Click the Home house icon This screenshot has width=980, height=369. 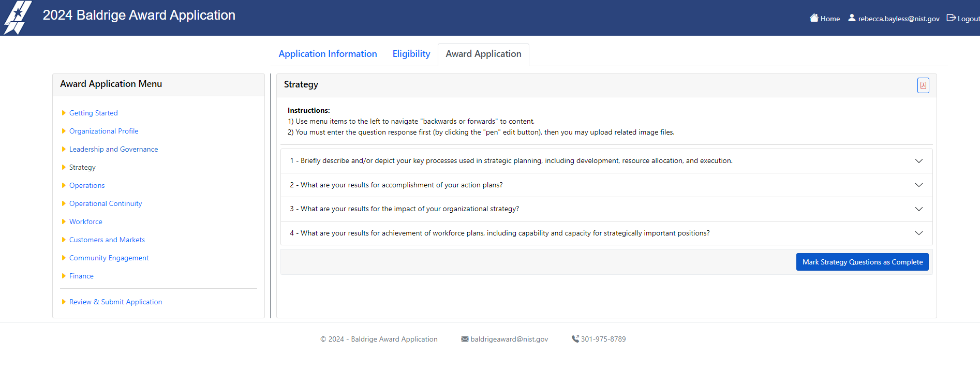point(814,18)
